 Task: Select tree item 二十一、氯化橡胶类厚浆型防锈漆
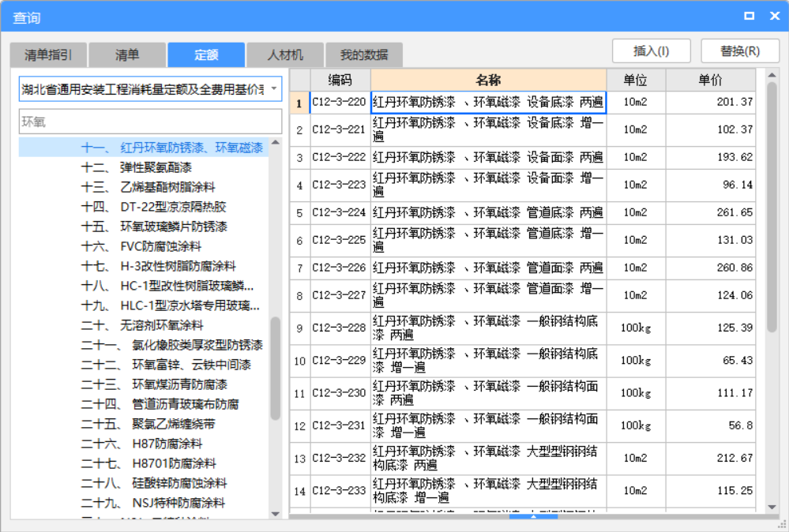[172, 345]
